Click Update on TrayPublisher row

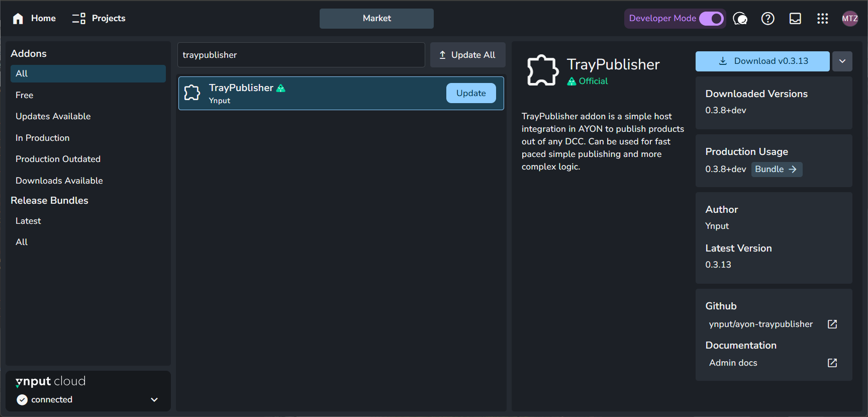[x=471, y=93]
